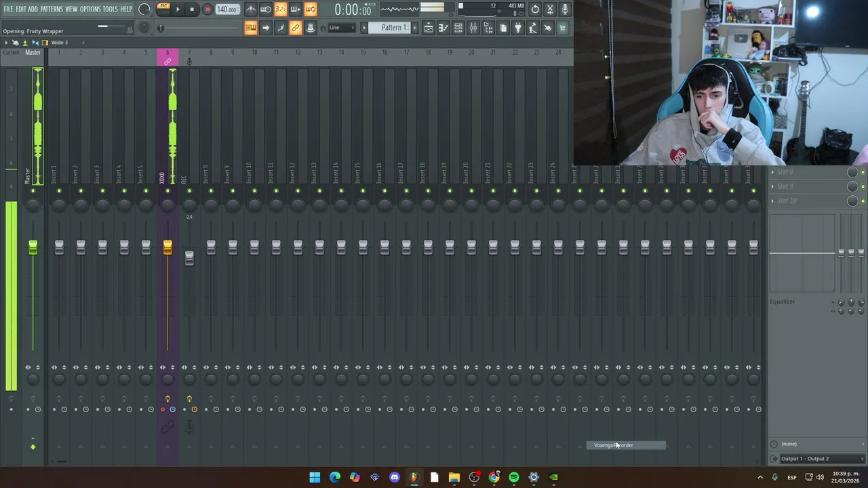
Task: Mute the REC track green LED
Action: pyautogui.click(x=189, y=191)
